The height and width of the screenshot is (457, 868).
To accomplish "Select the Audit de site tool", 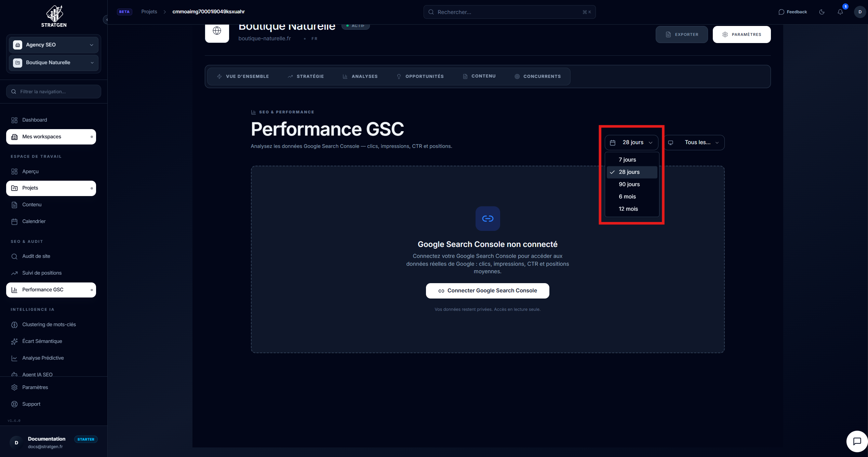I will [36, 256].
